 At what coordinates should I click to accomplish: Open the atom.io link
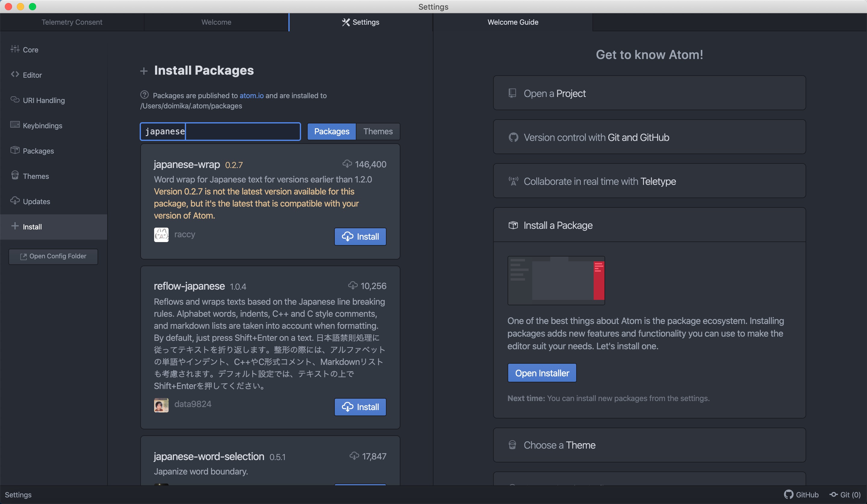pos(251,95)
